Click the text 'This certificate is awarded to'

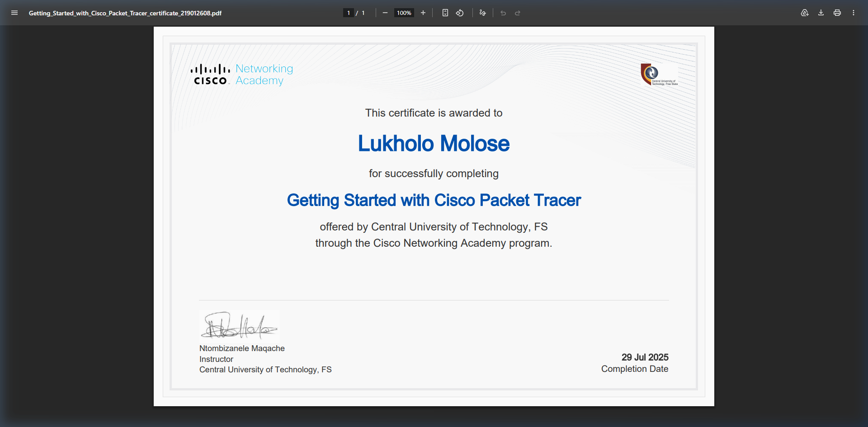pyautogui.click(x=434, y=113)
